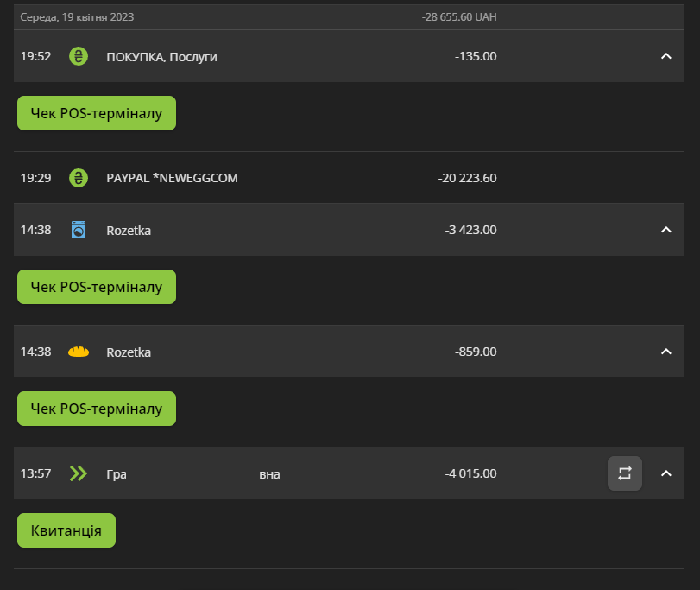Click the ПОКУПКА, Послуги transaction title
Screen dimensions: 700x590
click(x=161, y=57)
